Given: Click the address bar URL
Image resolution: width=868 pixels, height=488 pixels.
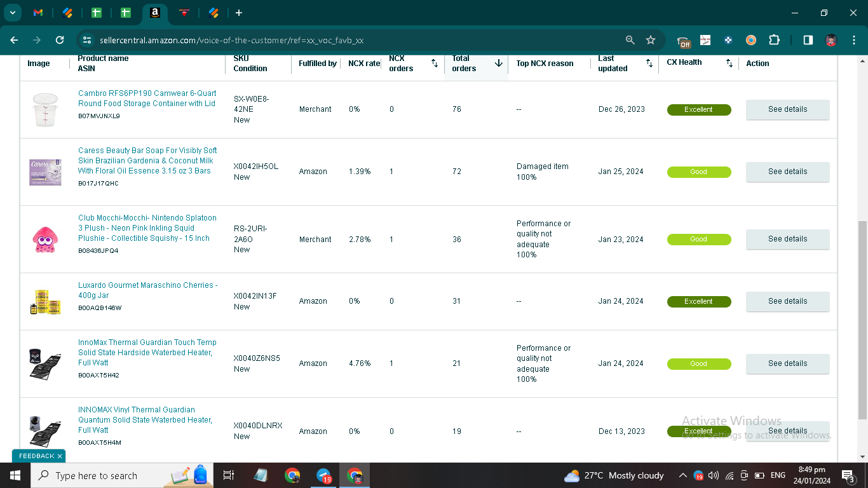Looking at the screenshot, I should coord(231,40).
